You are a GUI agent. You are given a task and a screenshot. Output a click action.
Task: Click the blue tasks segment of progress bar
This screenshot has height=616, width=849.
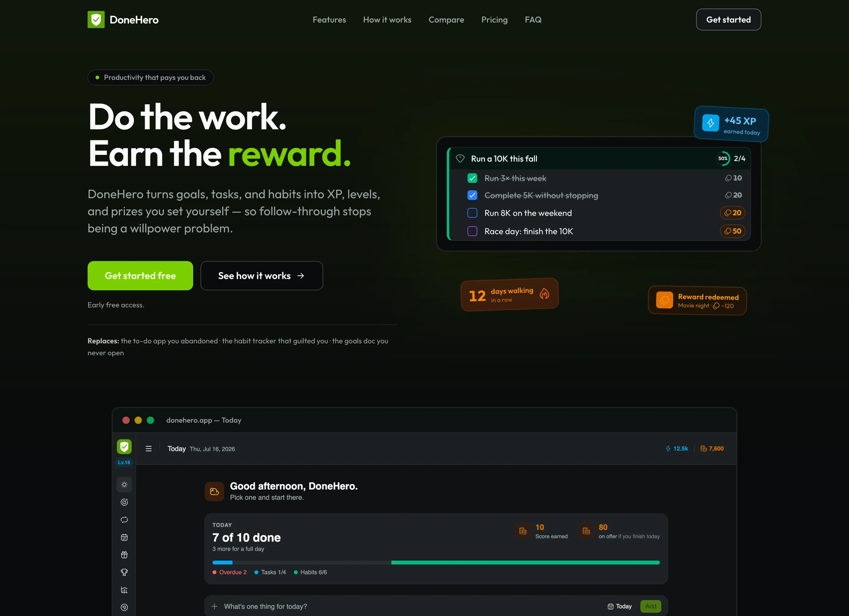click(x=222, y=563)
